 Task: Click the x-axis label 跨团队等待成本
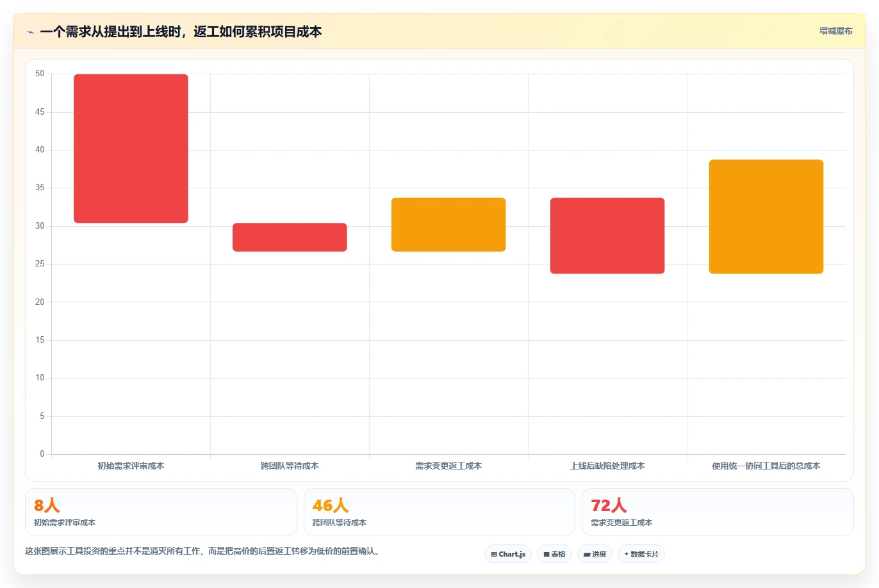(290, 466)
